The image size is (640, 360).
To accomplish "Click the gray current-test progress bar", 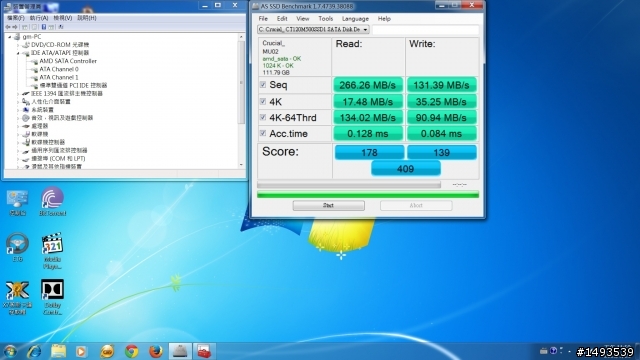I will point(349,184).
